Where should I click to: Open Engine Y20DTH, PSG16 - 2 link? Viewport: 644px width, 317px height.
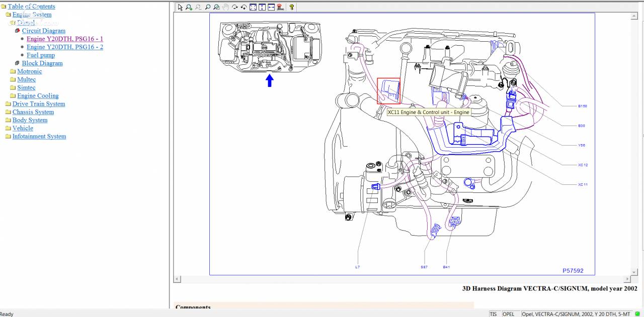pos(65,47)
